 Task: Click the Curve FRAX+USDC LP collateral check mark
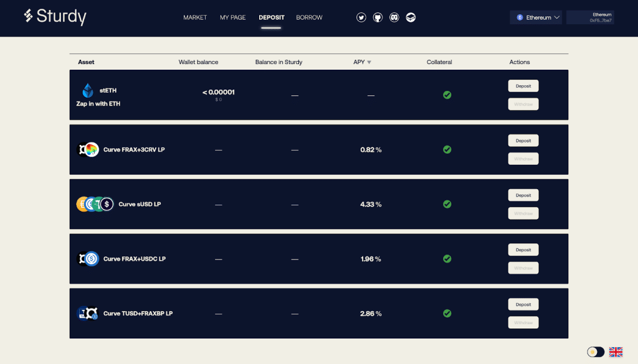pyautogui.click(x=447, y=259)
